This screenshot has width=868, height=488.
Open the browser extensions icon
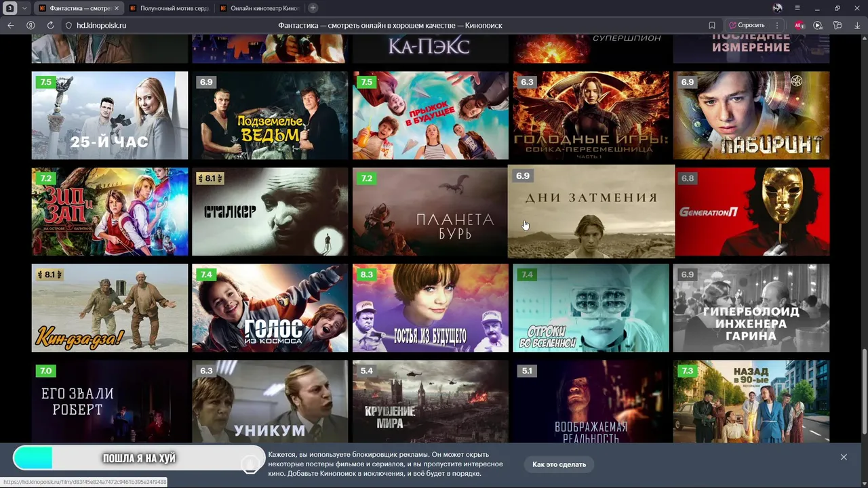pos(837,25)
